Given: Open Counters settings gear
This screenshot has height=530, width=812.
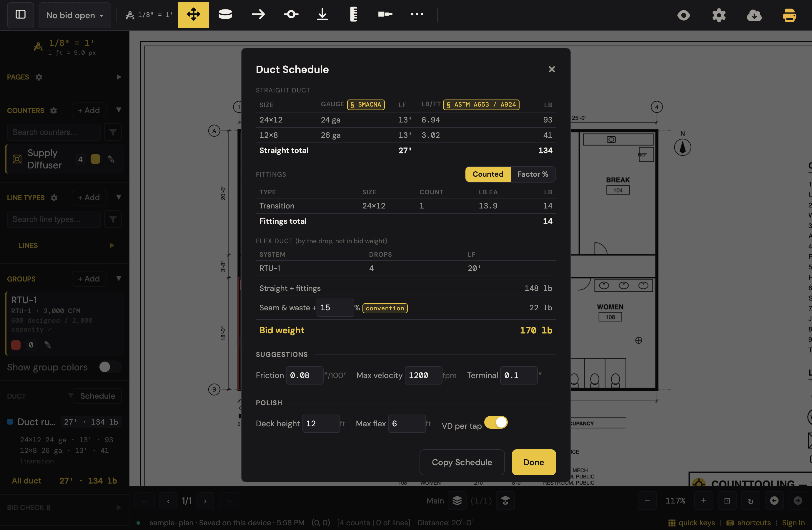Looking at the screenshot, I should point(54,111).
